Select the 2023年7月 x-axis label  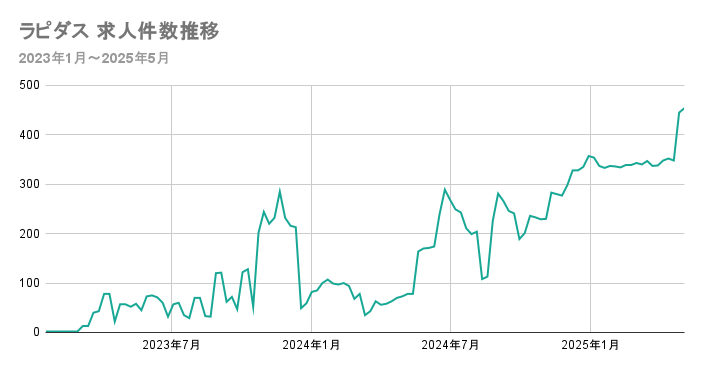pyautogui.click(x=171, y=345)
